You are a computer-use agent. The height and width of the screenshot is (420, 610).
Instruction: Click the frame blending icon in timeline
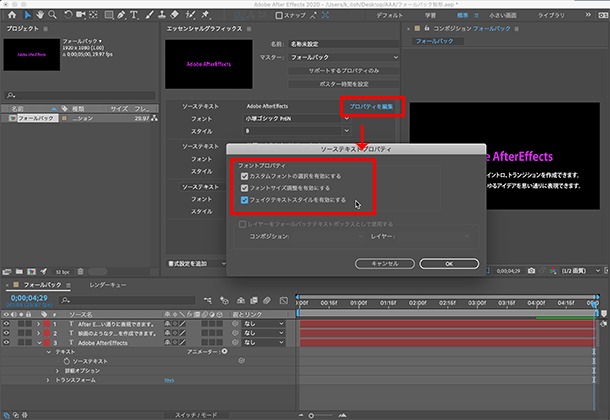coord(254,300)
